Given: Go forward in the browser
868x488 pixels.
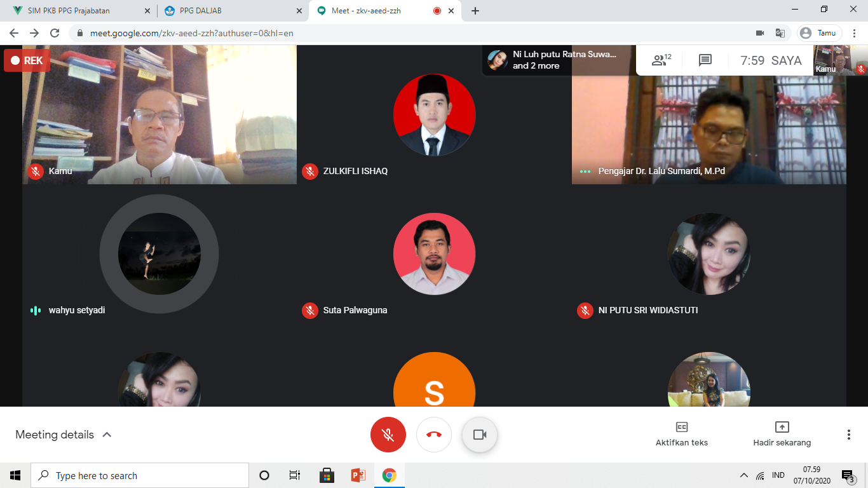Looking at the screenshot, I should 34,33.
